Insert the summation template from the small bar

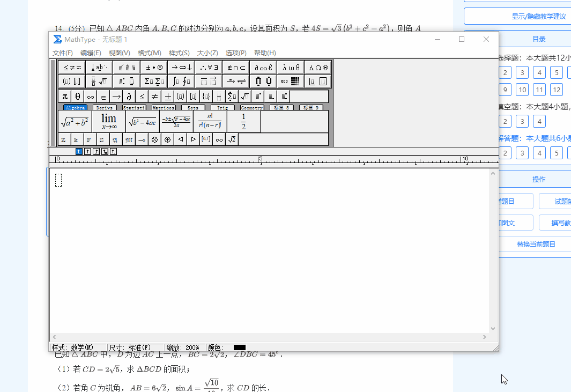(x=232, y=97)
